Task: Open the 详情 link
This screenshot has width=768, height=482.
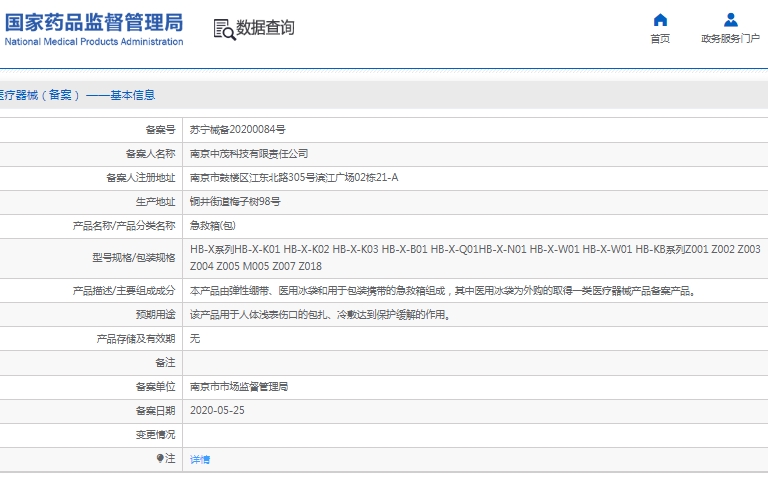Action: (200, 459)
